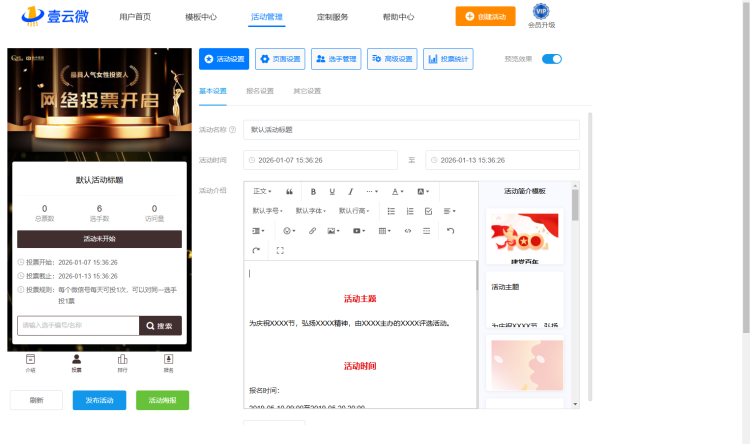
Task: Expand the 默认行高 line height dropdown
Action: pos(355,211)
